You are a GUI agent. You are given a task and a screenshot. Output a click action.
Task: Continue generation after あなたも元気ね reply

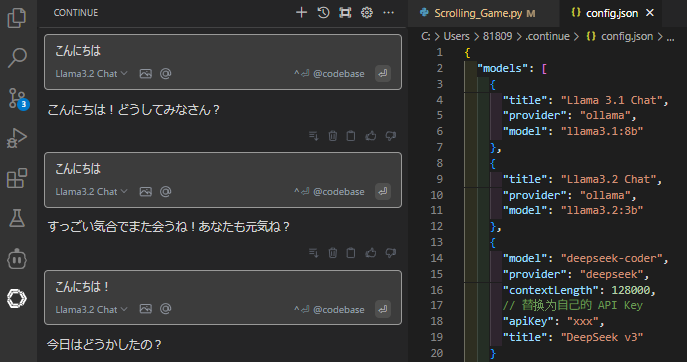[314, 253]
